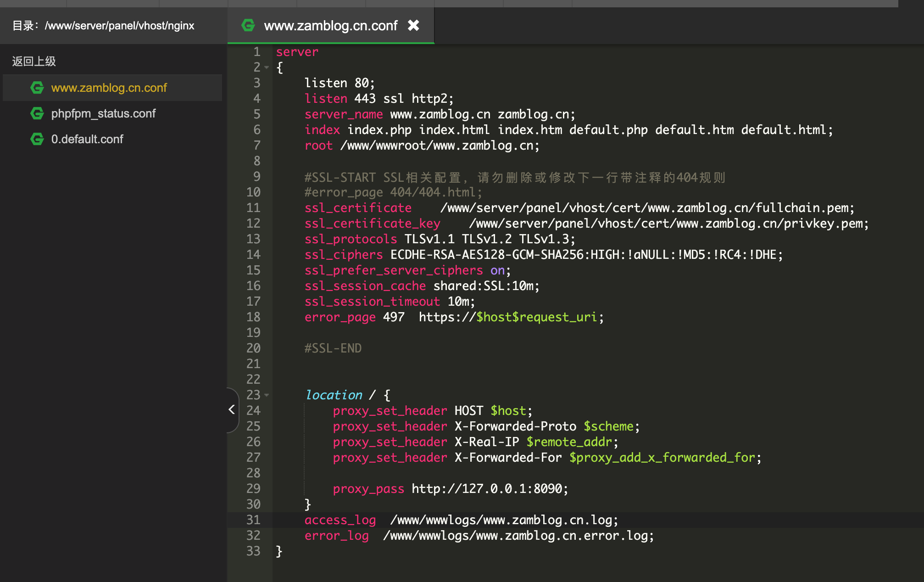Viewport: 924px width, 582px height.
Task: Click the directory path /www/server/panel/vhost/nginx
Action: pos(119,26)
